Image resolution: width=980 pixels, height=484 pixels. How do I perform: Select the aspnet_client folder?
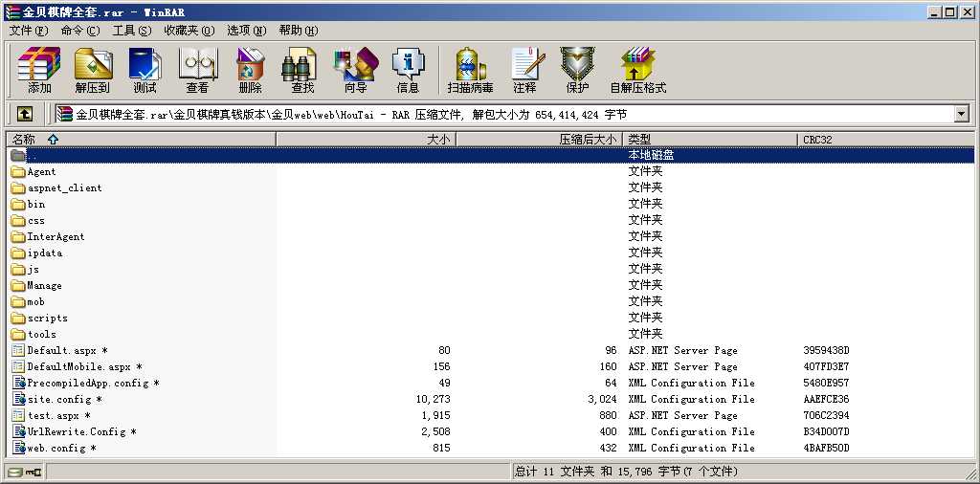[x=56, y=188]
